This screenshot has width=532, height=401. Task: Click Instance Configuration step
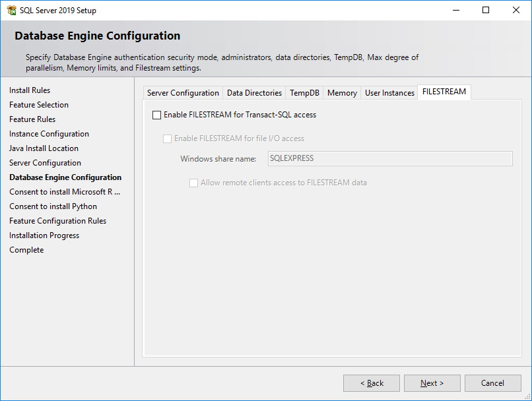tap(49, 134)
